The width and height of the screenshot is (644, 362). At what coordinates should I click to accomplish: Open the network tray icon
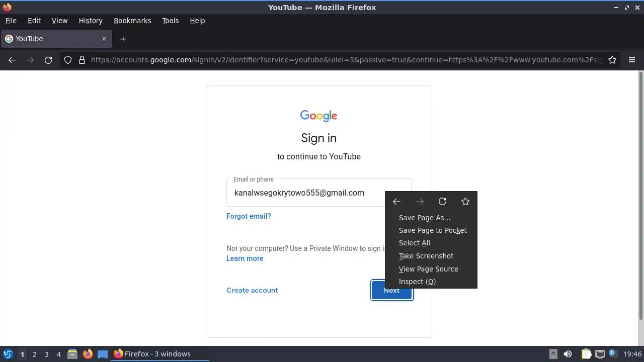[x=600, y=354]
